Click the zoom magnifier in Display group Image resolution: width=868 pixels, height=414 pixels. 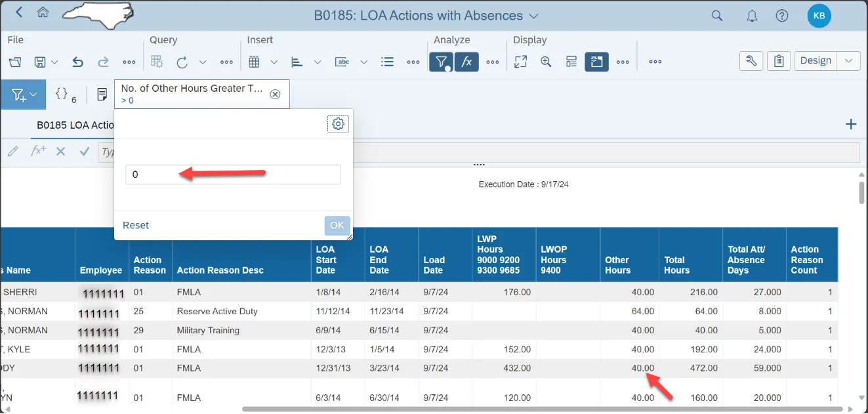click(x=546, y=62)
